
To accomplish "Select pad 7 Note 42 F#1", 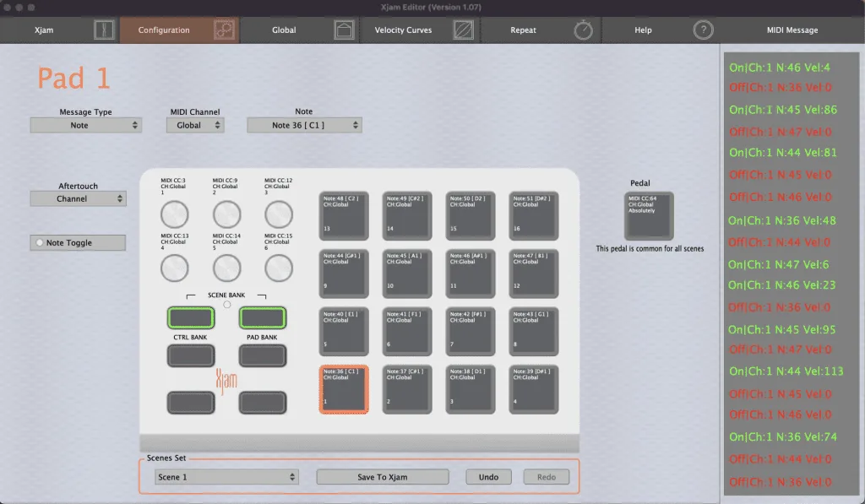I will point(471,332).
